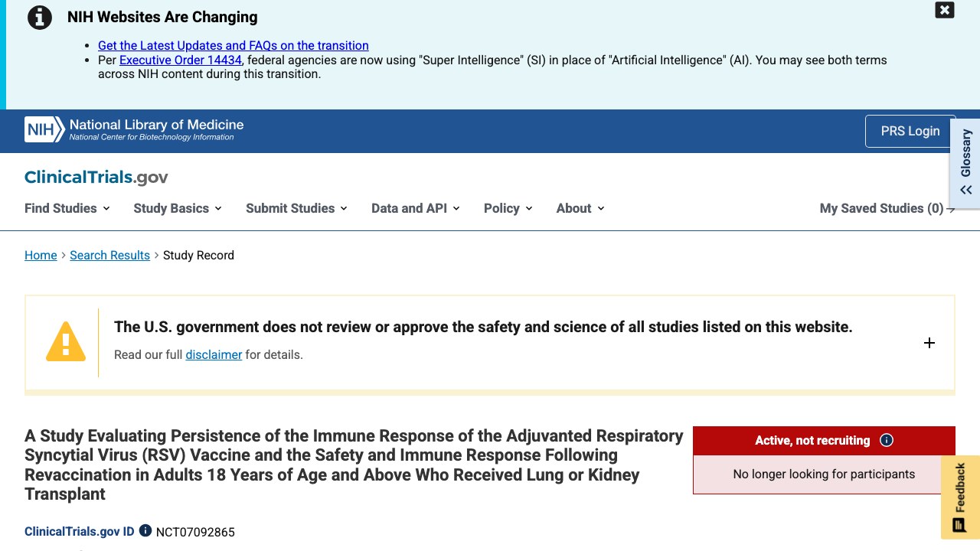Expand the disclaimer box with plus icon
This screenshot has width=980, height=551.
(929, 343)
